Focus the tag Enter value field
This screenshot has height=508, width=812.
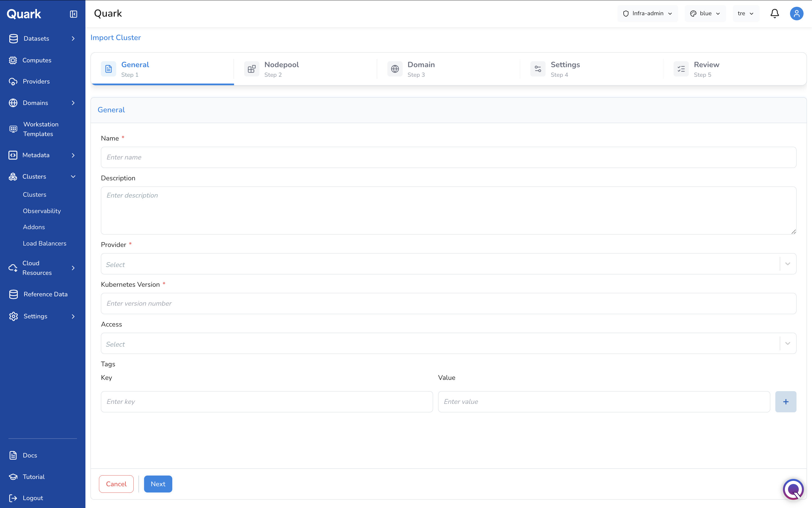point(604,402)
